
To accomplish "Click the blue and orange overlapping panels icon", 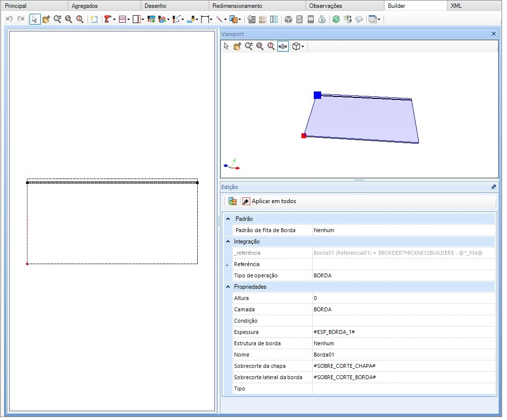I will click(x=234, y=19).
